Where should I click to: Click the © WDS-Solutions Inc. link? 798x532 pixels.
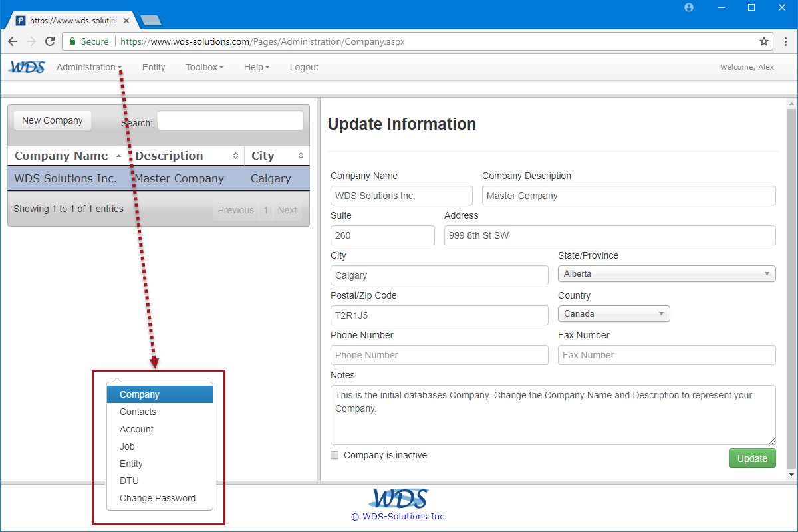399,517
